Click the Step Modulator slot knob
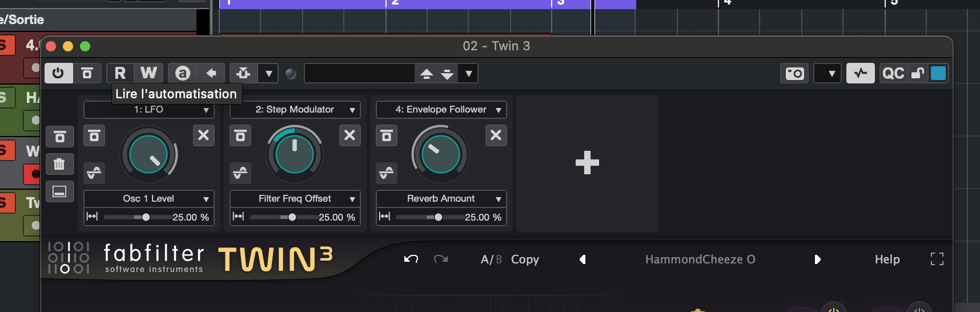Screen dimensions: 980x312 [x=295, y=154]
